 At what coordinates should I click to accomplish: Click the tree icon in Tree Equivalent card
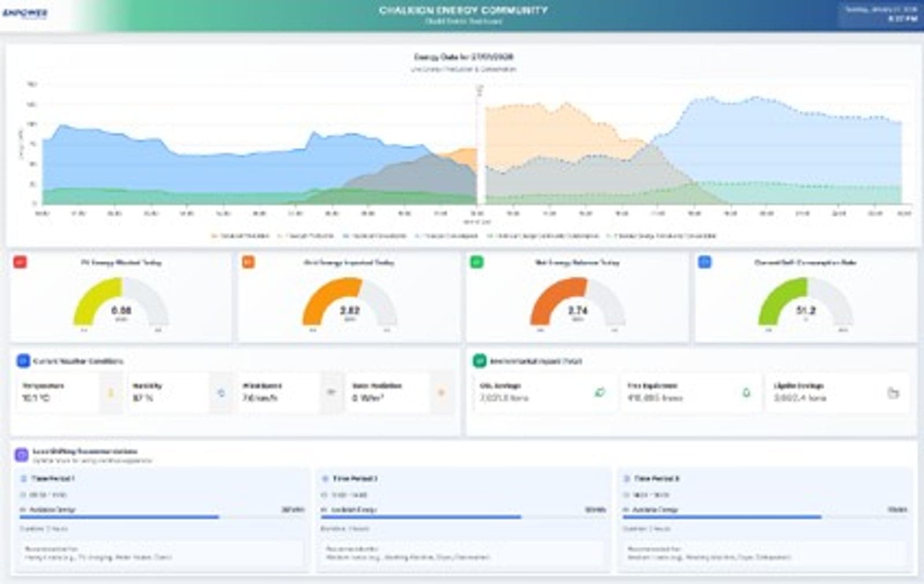click(746, 393)
